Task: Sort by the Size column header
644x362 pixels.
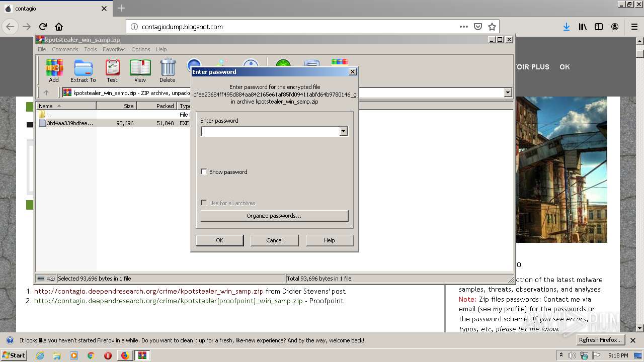Action: click(116, 106)
